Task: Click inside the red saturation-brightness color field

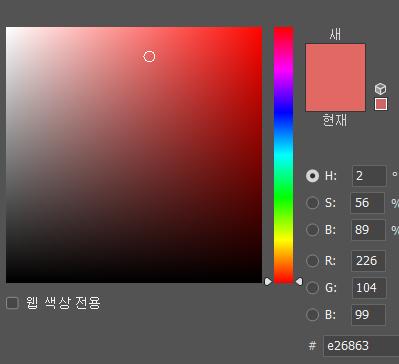Action: coord(134,155)
